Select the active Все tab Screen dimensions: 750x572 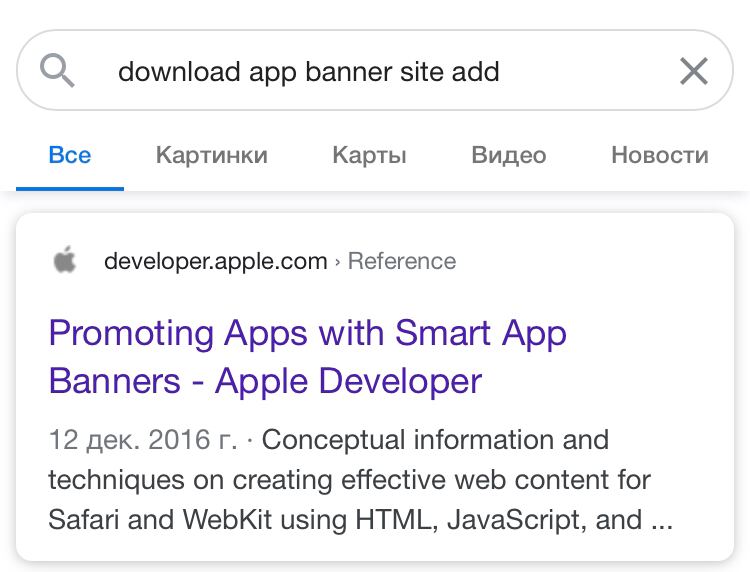70,155
